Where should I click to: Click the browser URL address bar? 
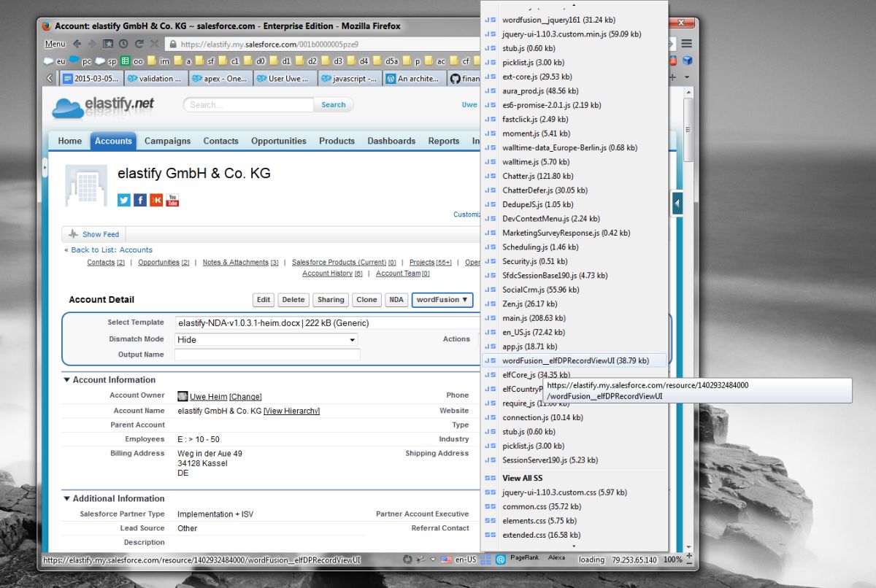click(x=321, y=44)
